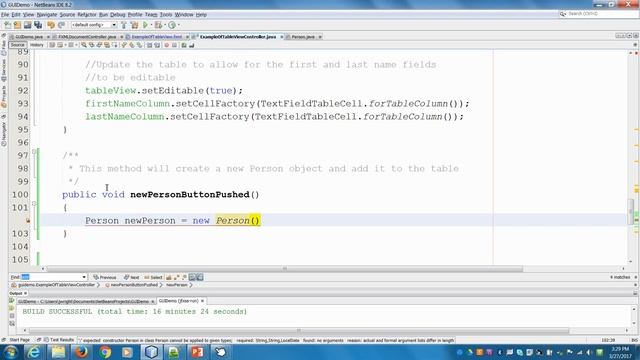The image size is (640, 360).
Task: Click the Redo toolbar icon
Action: (x=61, y=25)
